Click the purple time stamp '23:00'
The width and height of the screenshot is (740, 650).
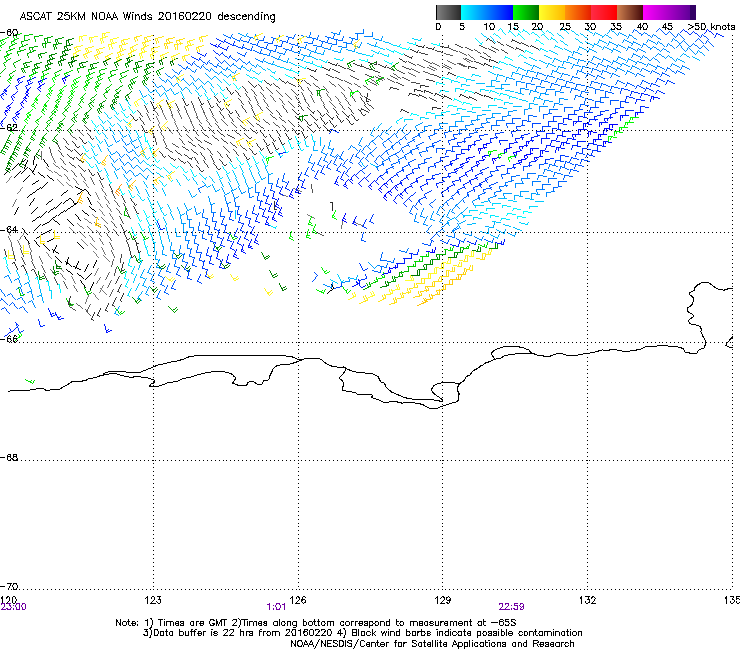click(x=13, y=607)
